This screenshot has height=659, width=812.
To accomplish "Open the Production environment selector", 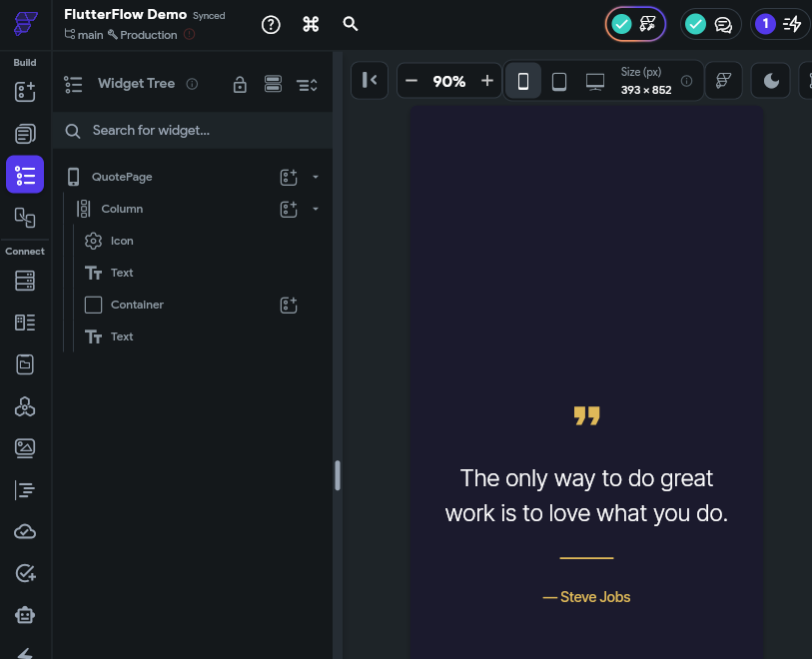I will point(143,35).
